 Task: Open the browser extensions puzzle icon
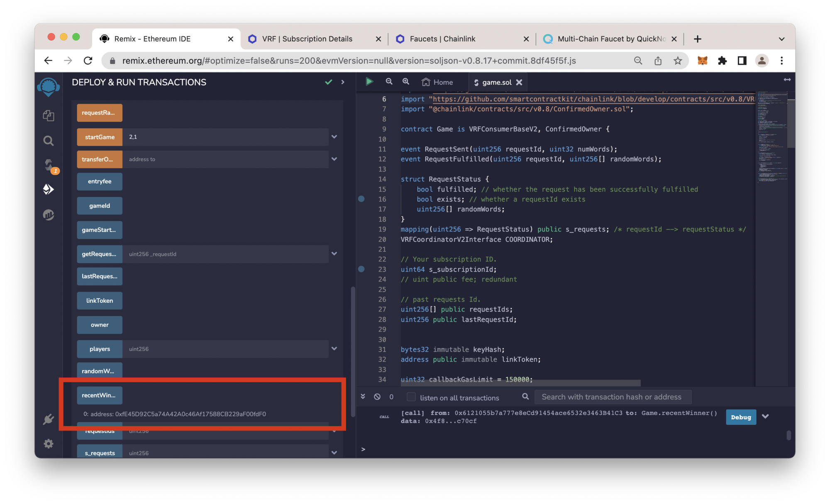pos(723,61)
